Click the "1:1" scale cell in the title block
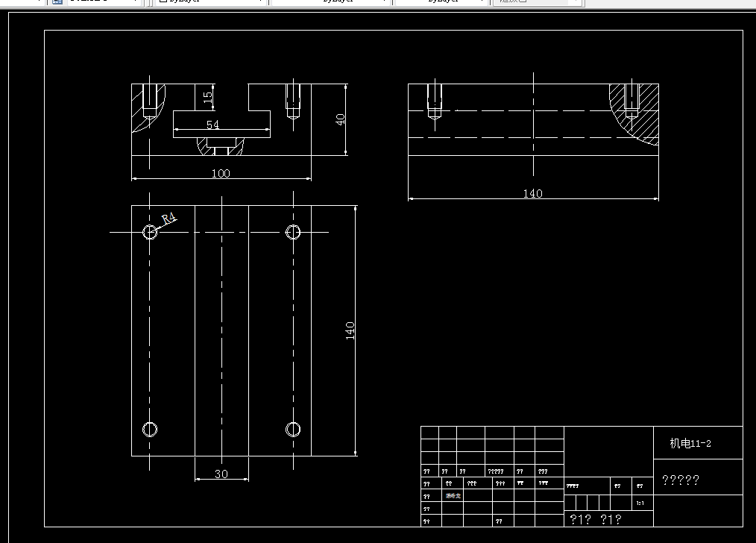The width and height of the screenshot is (756, 543). 640,503
